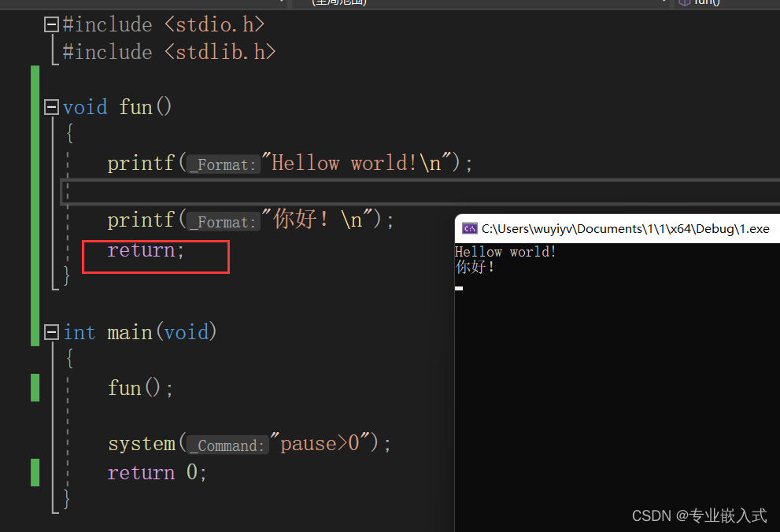The width and height of the screenshot is (780, 532).
Task: Click the _Command: hint in system call
Action: tap(227, 445)
